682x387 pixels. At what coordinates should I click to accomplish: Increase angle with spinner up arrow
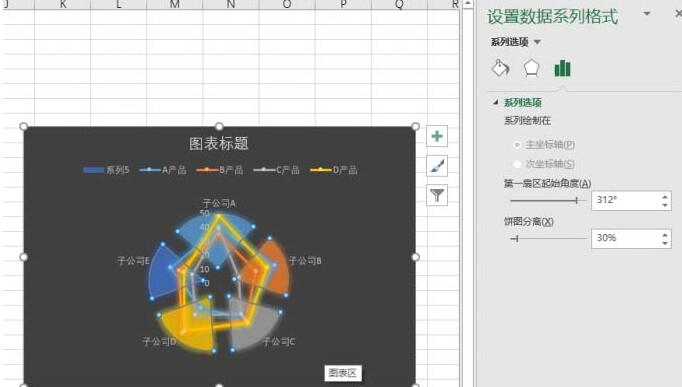[x=665, y=196]
